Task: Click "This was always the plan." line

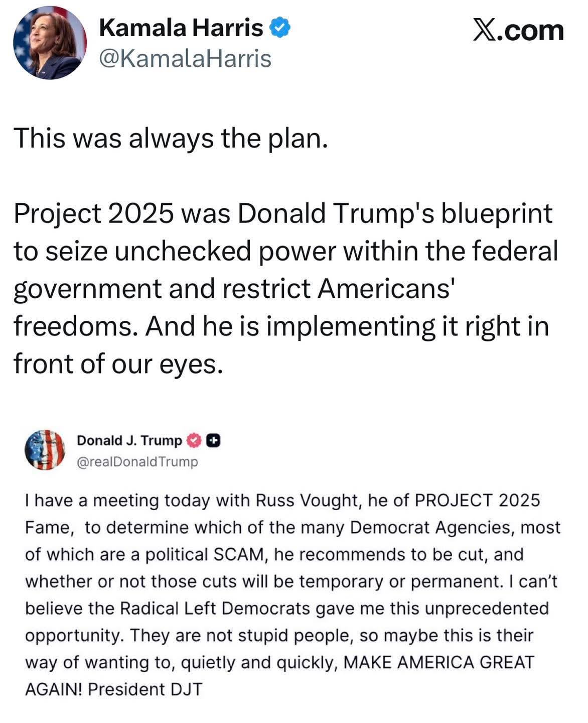Action: click(171, 138)
